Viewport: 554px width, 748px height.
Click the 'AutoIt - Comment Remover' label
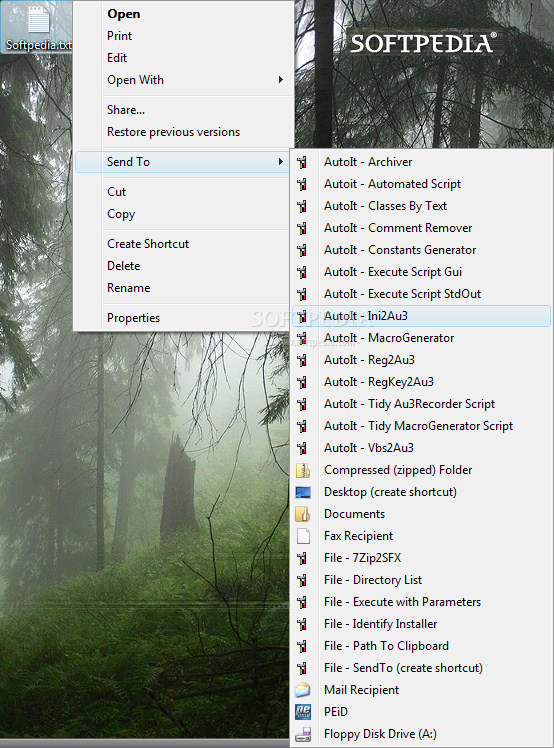point(398,228)
